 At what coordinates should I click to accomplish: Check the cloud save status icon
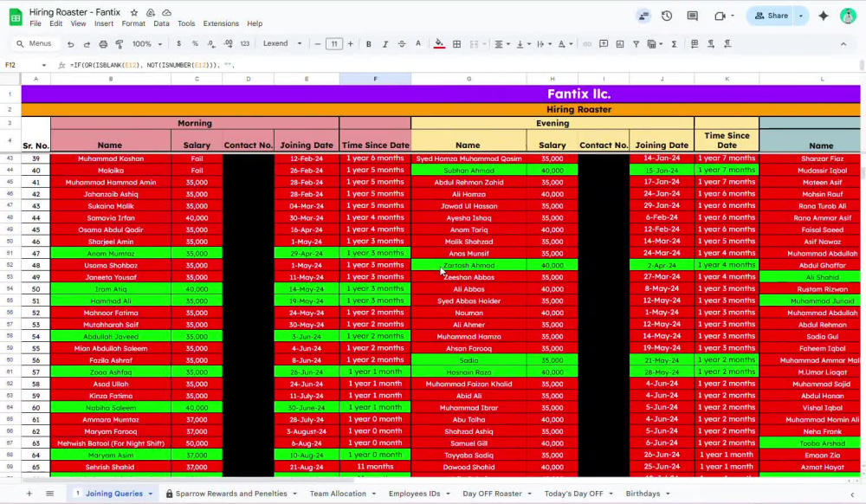(x=166, y=12)
